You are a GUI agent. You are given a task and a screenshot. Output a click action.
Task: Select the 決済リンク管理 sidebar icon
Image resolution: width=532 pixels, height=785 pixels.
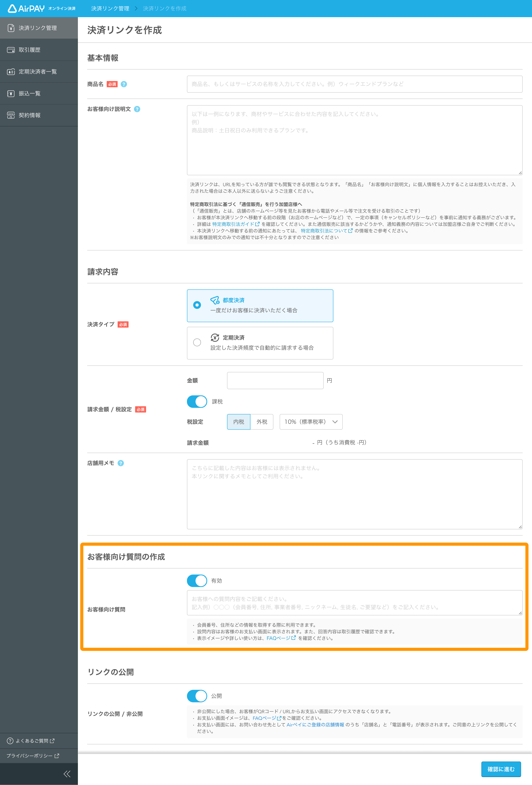pyautogui.click(x=11, y=28)
